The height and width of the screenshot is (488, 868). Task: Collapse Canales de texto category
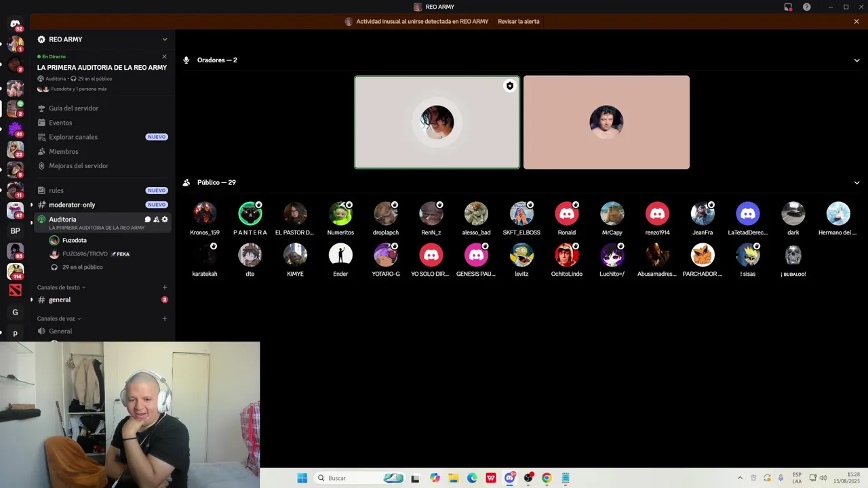point(61,287)
